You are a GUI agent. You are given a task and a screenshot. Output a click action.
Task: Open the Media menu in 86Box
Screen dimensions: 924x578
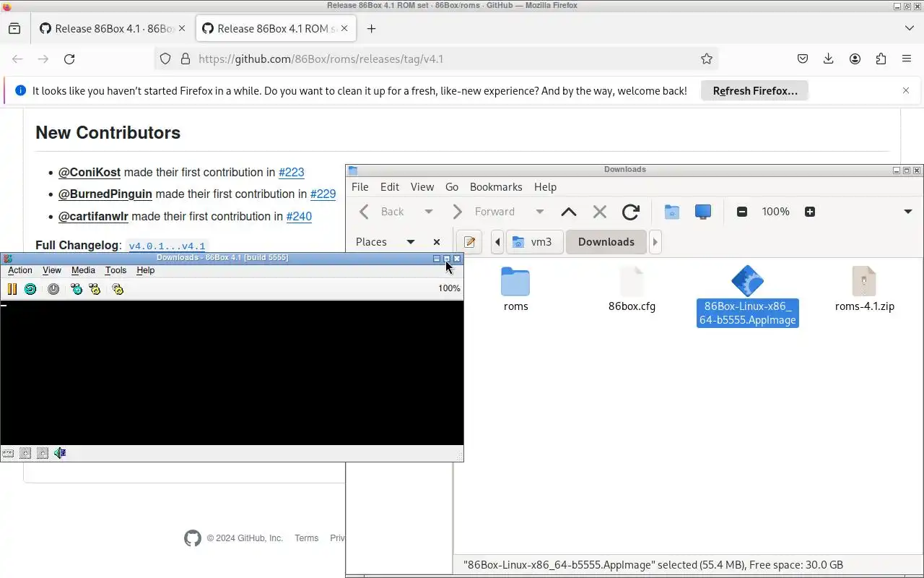[x=83, y=270]
